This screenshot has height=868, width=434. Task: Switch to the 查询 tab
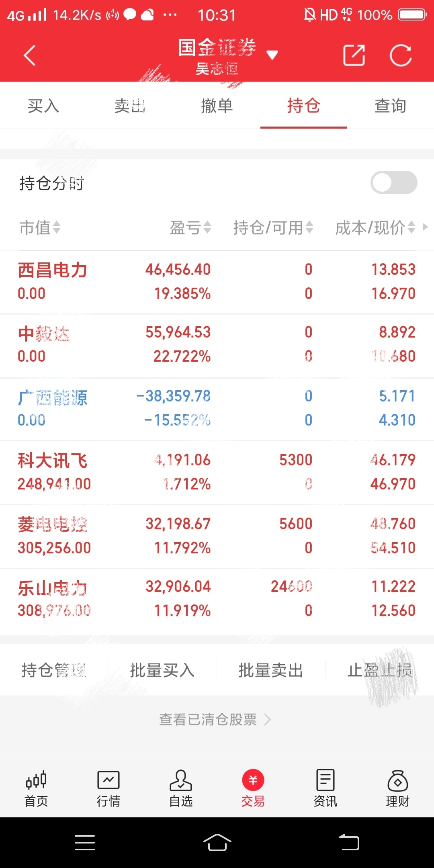(391, 106)
